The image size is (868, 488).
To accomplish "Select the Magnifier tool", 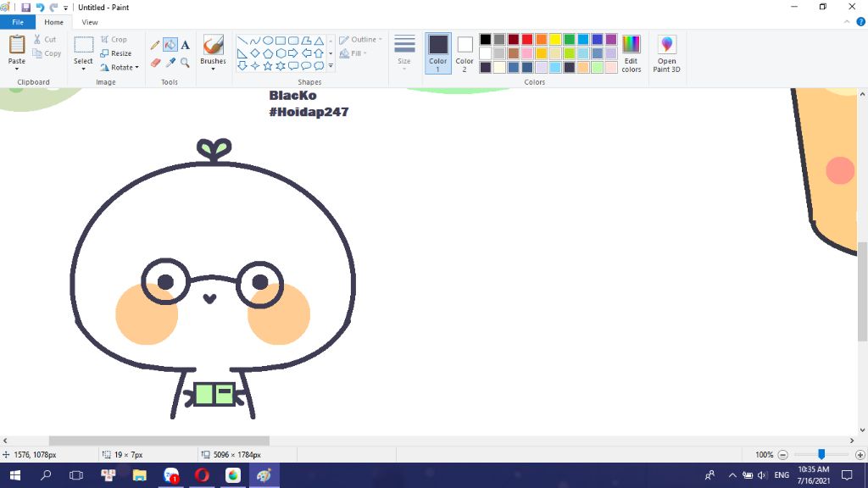I will click(185, 63).
